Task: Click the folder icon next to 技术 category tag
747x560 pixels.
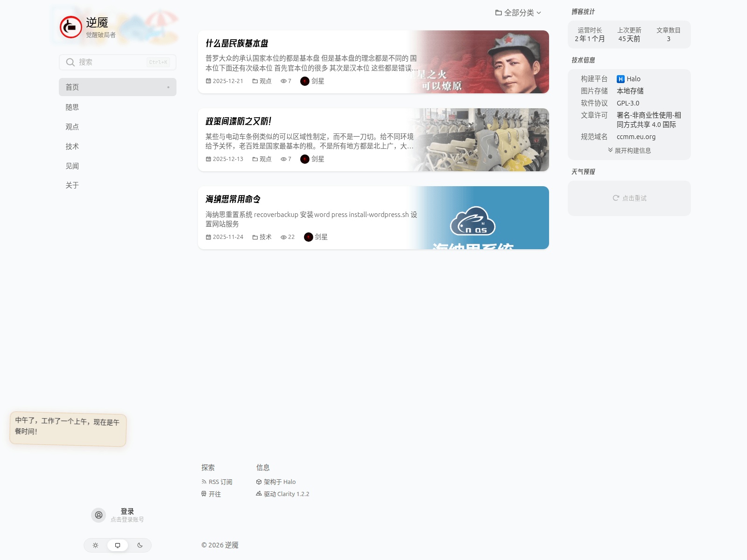Action: [255, 237]
